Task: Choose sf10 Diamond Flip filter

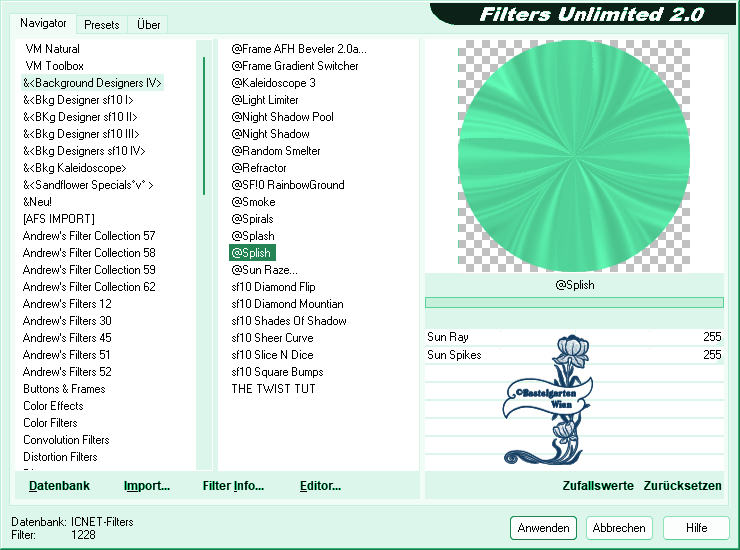Action: pos(273,287)
